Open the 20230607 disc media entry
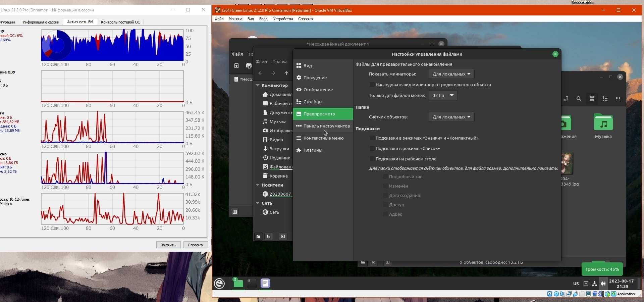644x302 pixels. 277,194
